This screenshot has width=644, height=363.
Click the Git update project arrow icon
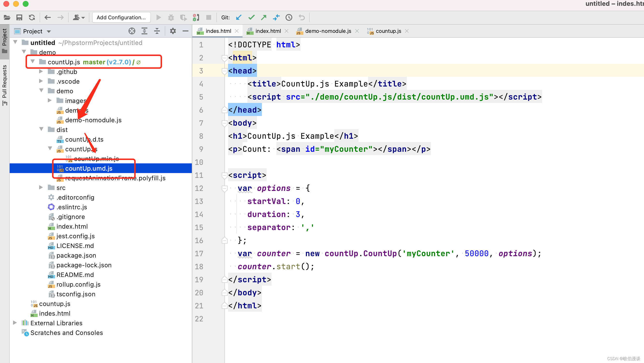point(239,17)
